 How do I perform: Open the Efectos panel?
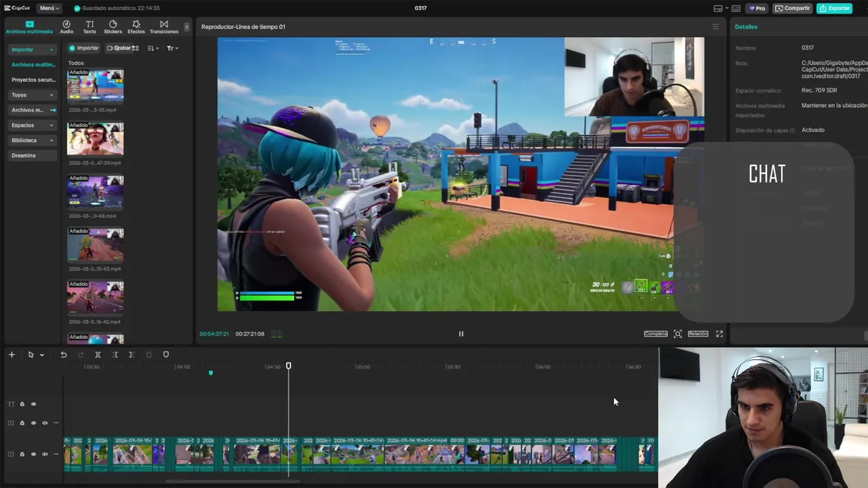[136, 26]
